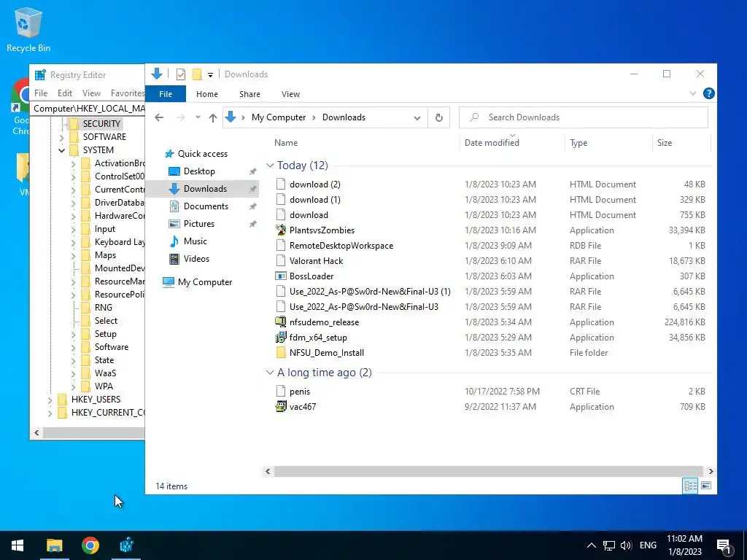Go back with the left arrow
This screenshot has width=747, height=560.
159,117
